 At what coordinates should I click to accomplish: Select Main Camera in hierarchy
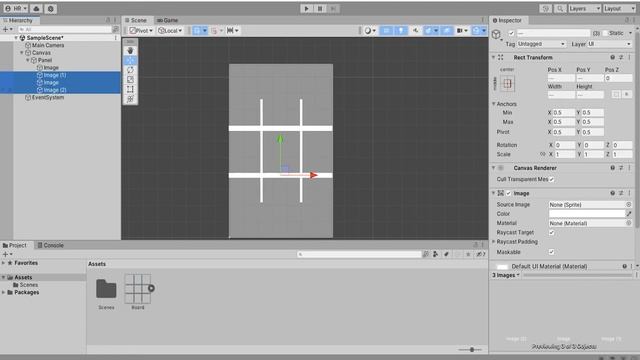48,45
